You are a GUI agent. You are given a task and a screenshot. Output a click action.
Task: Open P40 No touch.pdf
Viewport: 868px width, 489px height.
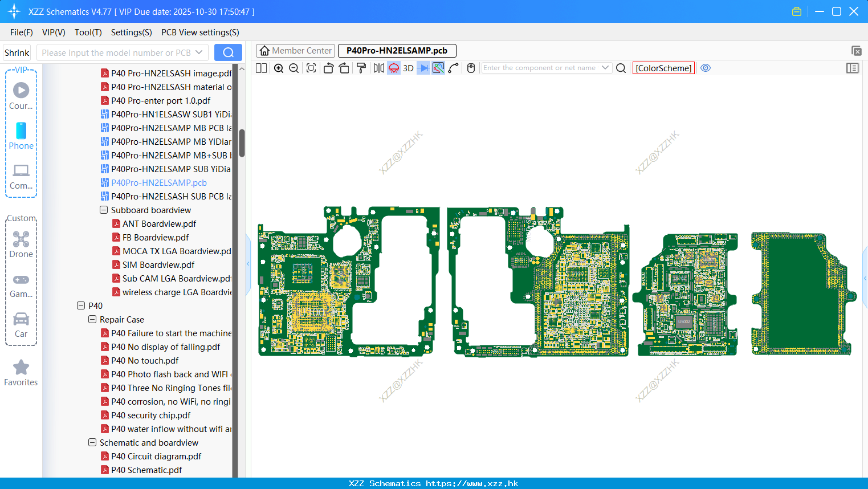(x=145, y=360)
